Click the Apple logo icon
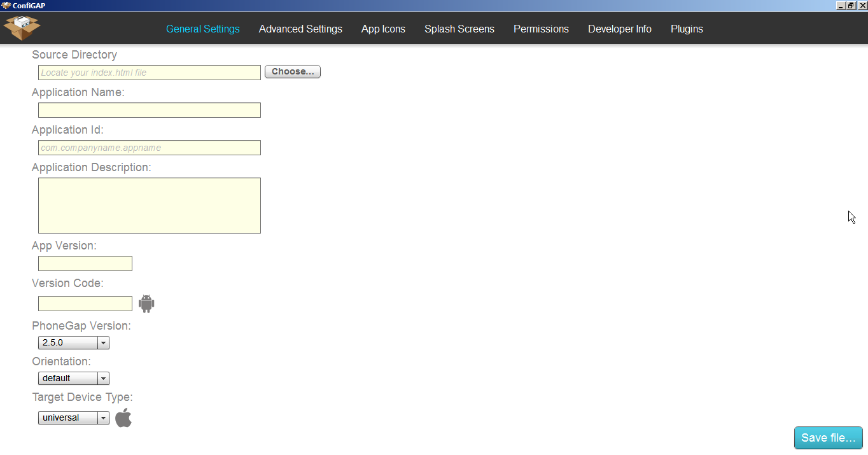This screenshot has width=868, height=455. point(123,417)
